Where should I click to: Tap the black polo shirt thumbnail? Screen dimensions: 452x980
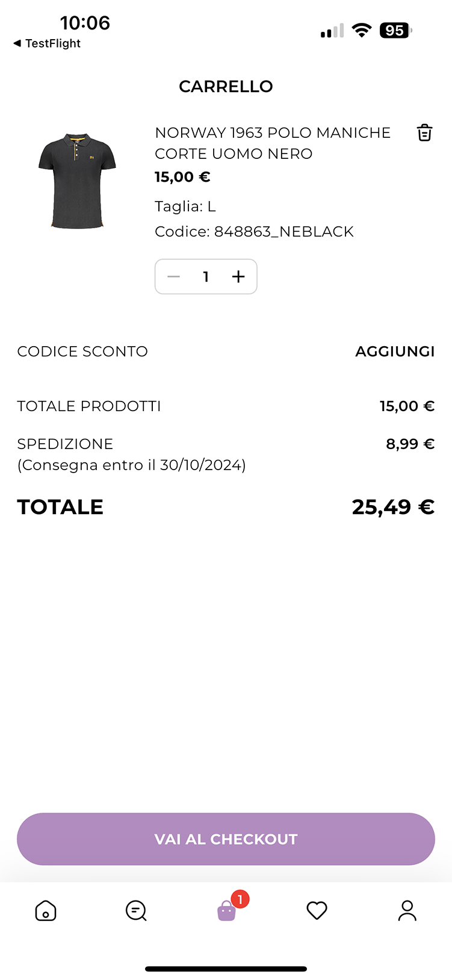pos(77,181)
